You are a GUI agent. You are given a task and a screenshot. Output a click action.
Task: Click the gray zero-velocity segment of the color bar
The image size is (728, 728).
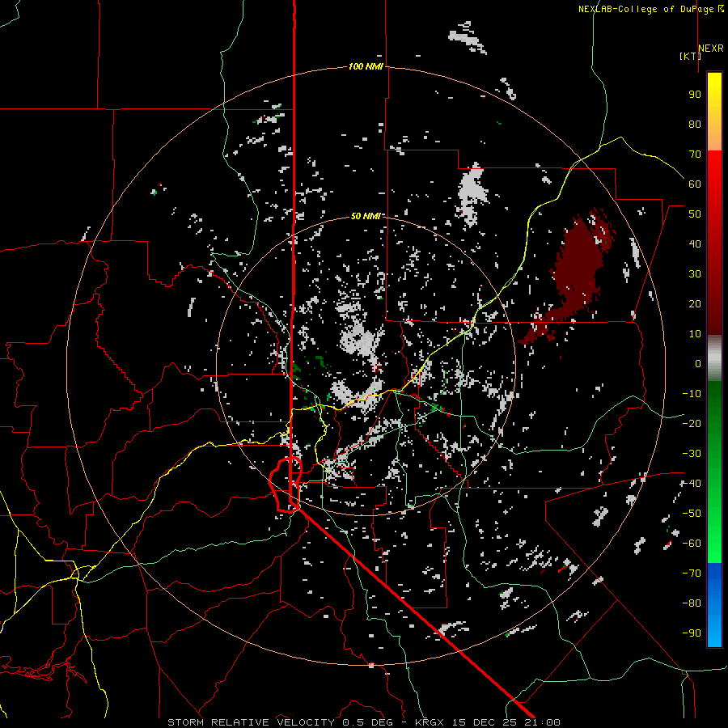(x=714, y=358)
